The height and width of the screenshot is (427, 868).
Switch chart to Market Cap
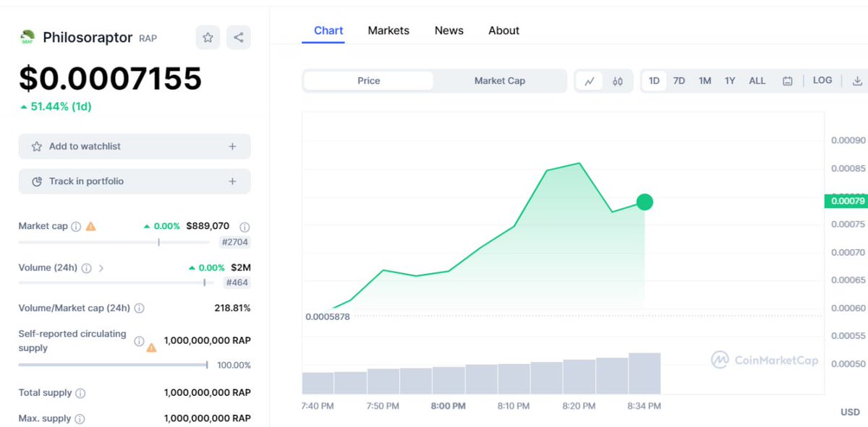500,81
